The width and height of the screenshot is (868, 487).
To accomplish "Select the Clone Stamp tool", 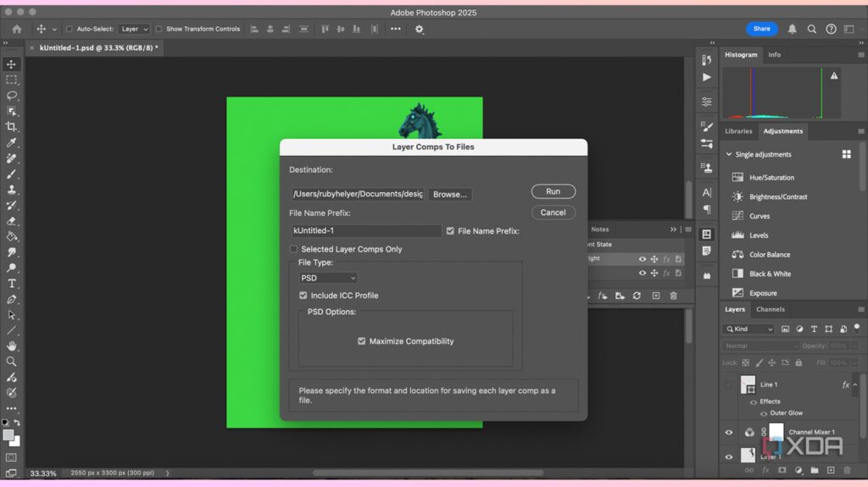I will tap(11, 189).
